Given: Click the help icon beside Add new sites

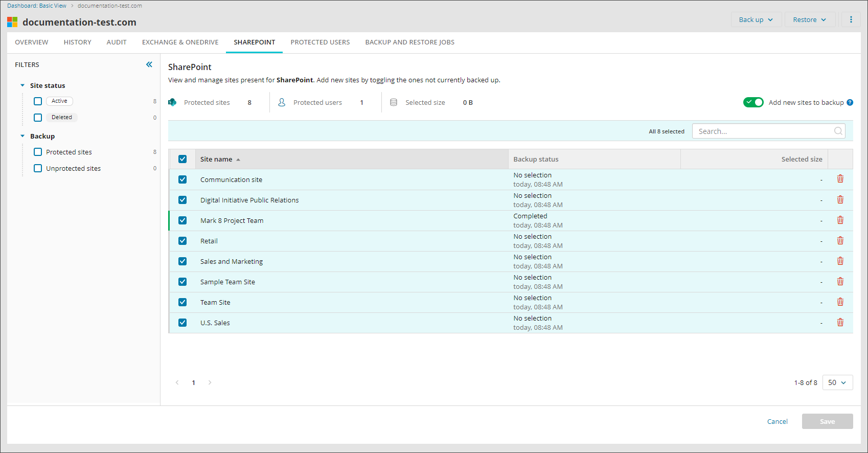Looking at the screenshot, I should tap(850, 102).
